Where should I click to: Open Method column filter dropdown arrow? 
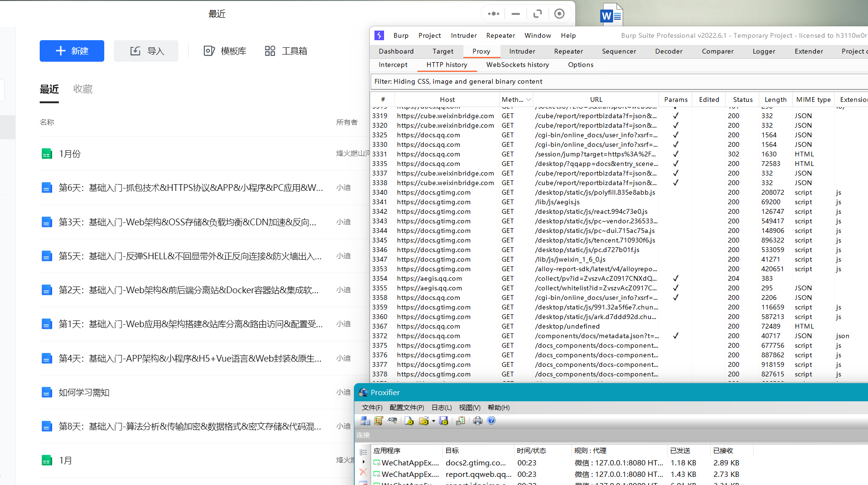pyautogui.click(x=528, y=99)
